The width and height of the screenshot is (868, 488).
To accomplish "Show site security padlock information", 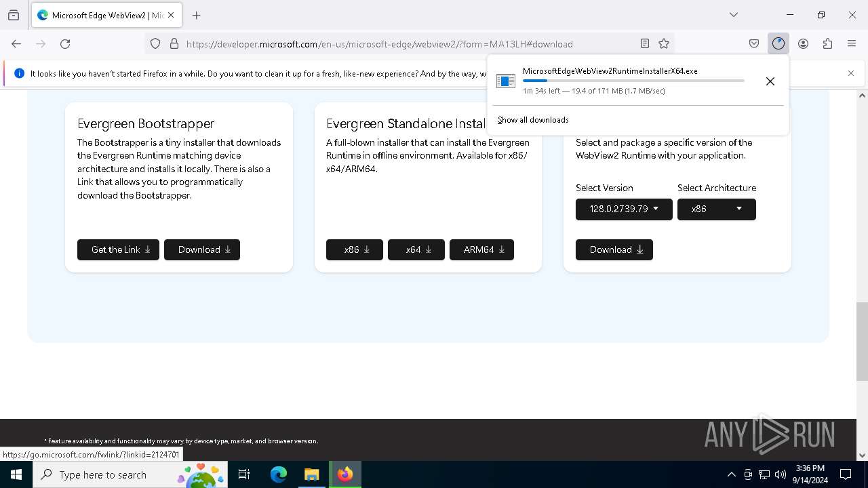I will [x=174, y=43].
